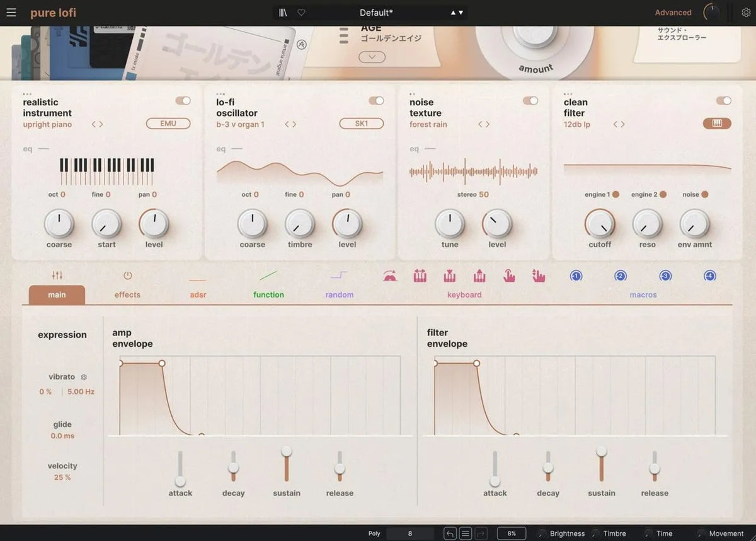Click the favorites heart icon in header
Viewport: 756px width, 541px height.
[301, 12]
